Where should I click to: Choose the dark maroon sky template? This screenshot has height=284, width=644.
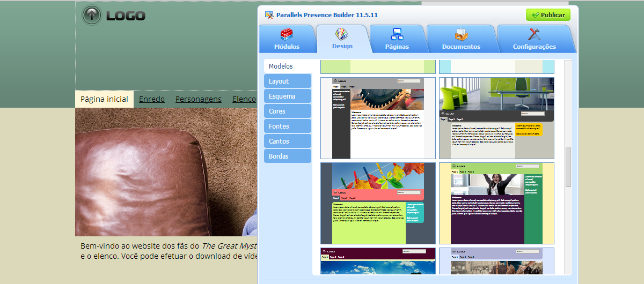coord(378,261)
